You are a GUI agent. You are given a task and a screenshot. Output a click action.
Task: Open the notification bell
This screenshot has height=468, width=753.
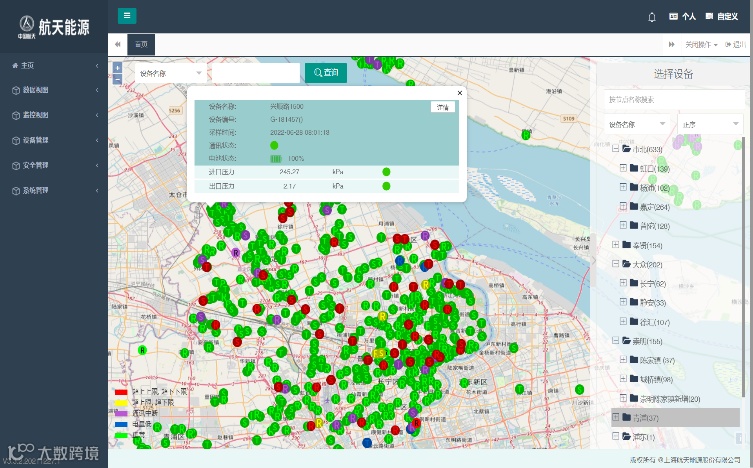click(652, 17)
